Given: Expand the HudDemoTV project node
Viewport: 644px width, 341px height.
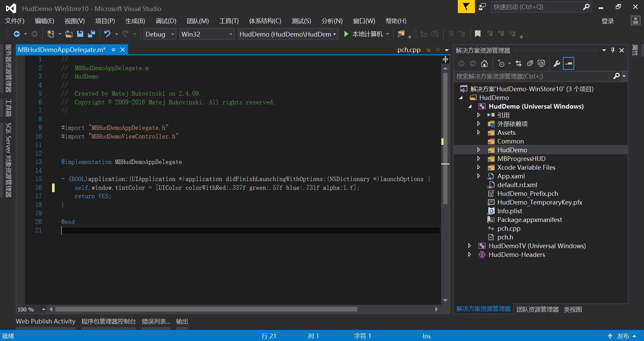Looking at the screenshot, I should 470,246.
